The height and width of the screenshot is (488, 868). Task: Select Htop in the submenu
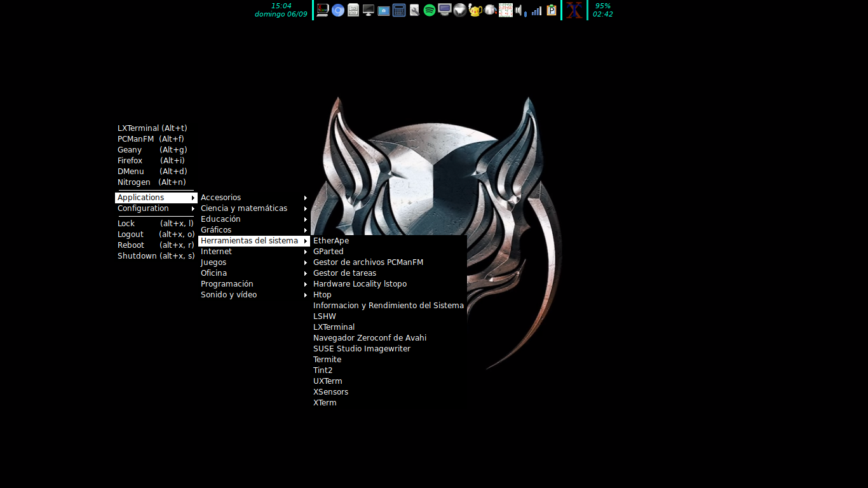[x=322, y=295]
